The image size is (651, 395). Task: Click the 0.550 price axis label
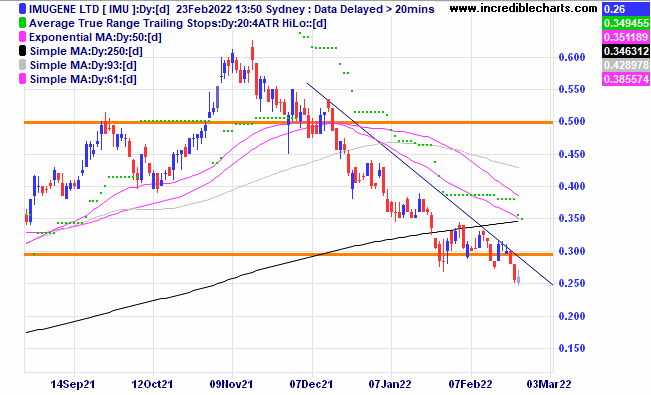(x=572, y=89)
